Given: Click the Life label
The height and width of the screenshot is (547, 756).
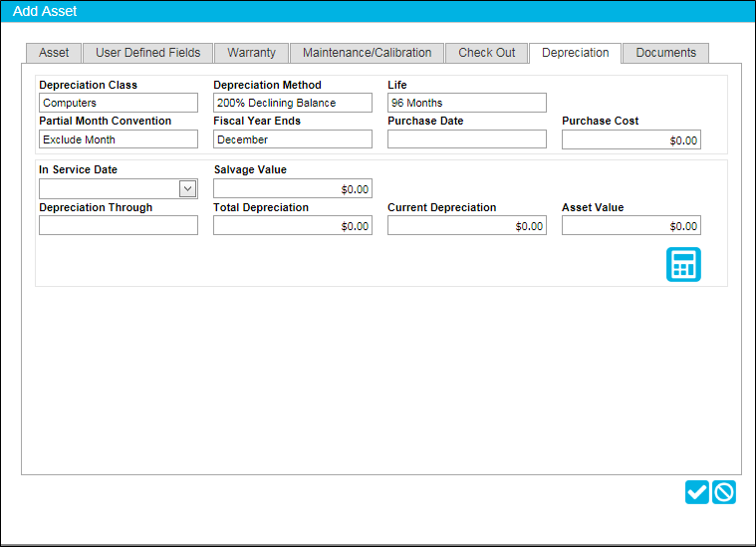Looking at the screenshot, I should pyautogui.click(x=396, y=85).
